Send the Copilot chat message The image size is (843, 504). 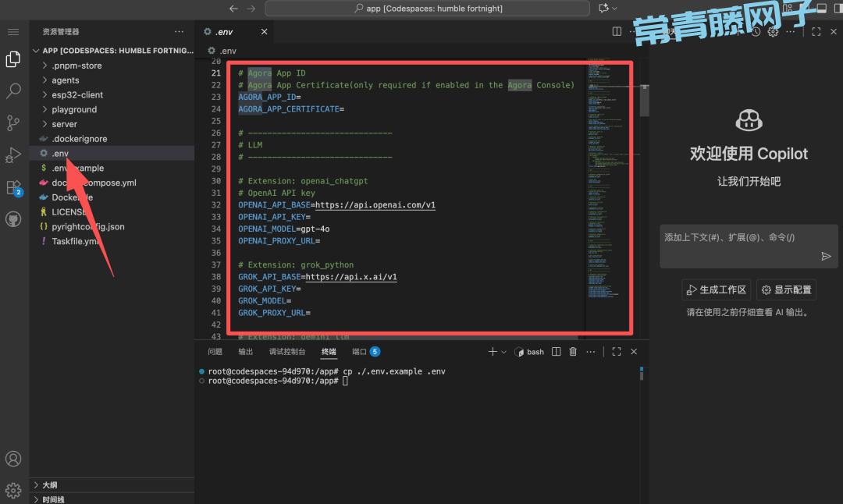coord(827,257)
